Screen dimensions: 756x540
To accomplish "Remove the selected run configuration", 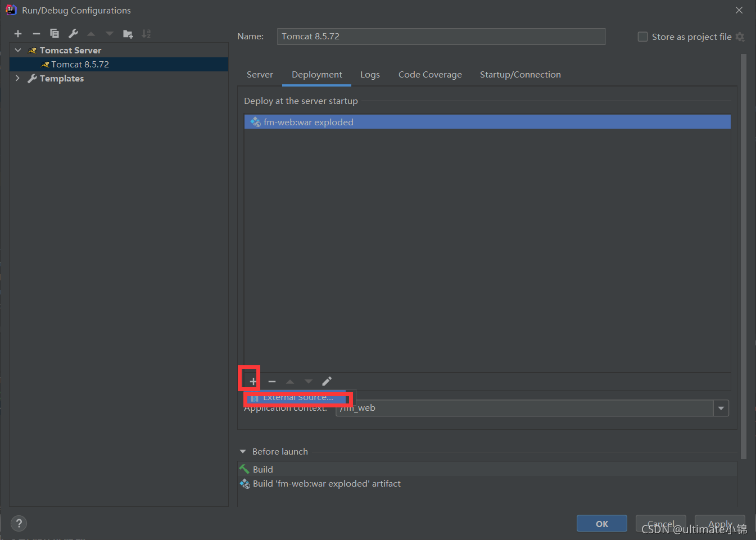I will (x=37, y=34).
